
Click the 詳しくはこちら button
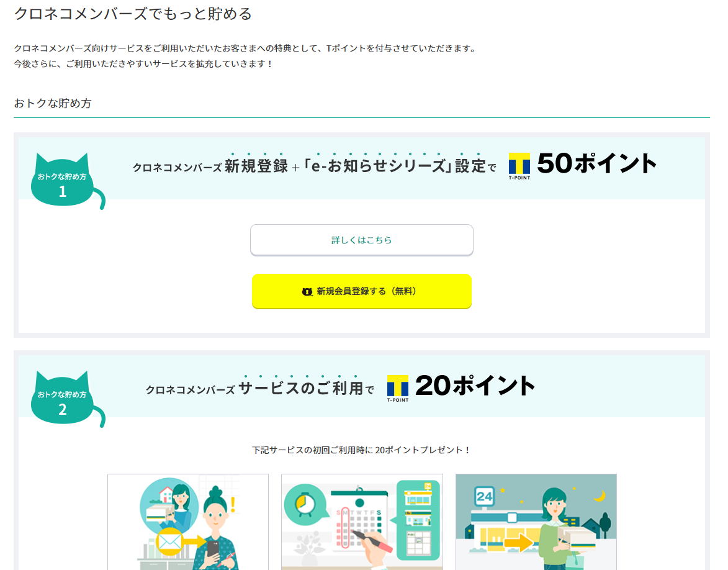tap(362, 240)
